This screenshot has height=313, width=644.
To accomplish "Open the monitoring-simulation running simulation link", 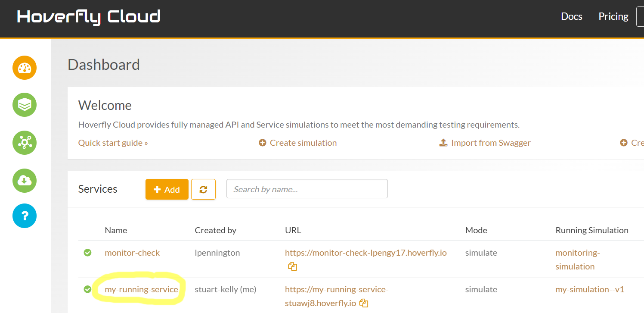I will [577, 260].
